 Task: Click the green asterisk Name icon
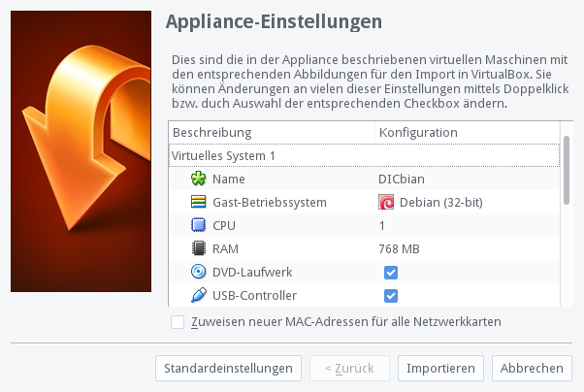click(x=199, y=179)
